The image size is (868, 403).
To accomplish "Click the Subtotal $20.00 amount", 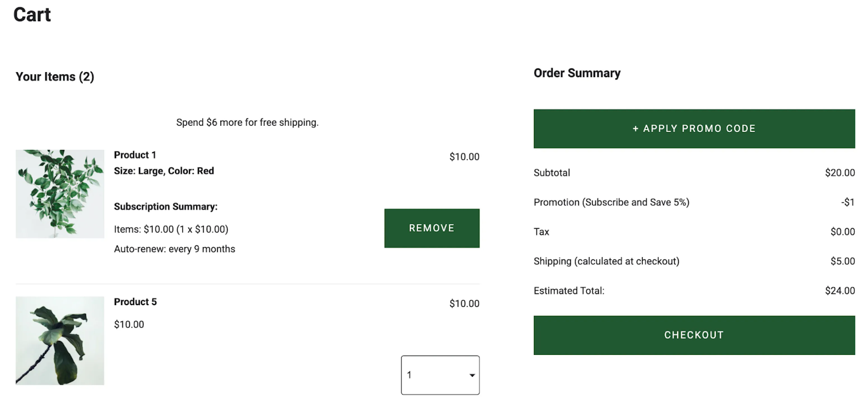I will [840, 173].
